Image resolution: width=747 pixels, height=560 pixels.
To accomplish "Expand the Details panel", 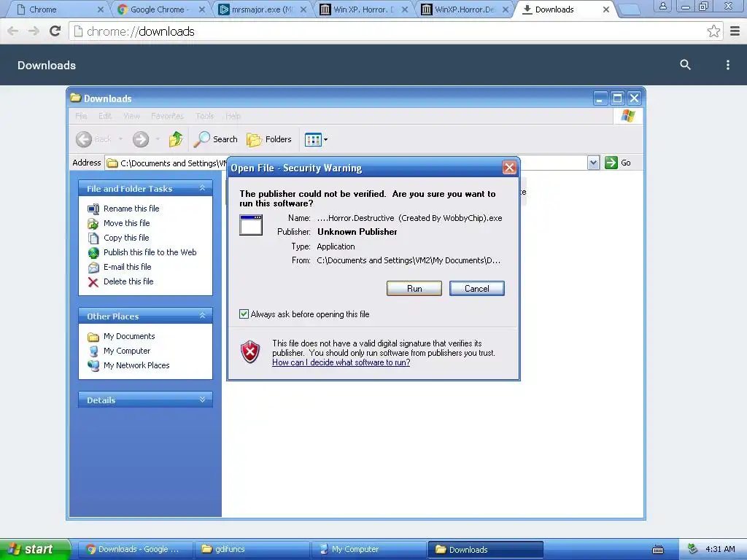I will [x=203, y=400].
